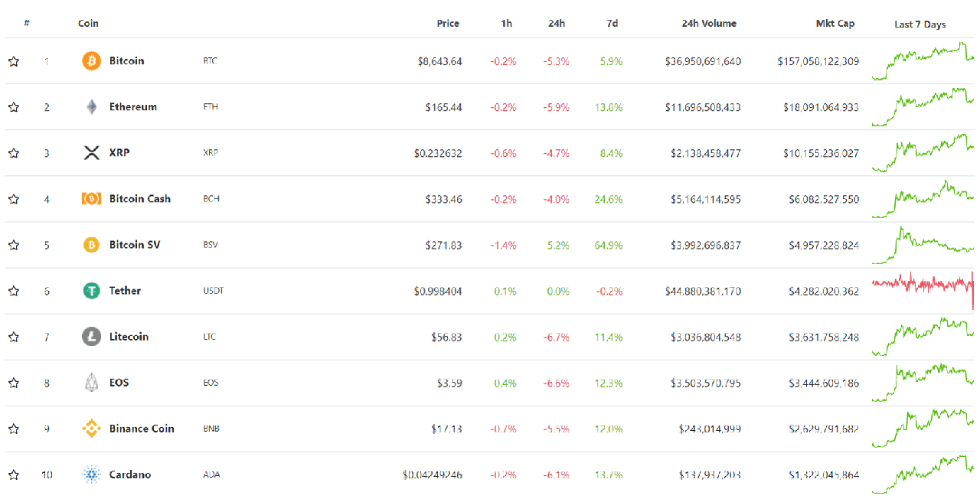
Task: Click the XRP logo icon
Action: 91,153
